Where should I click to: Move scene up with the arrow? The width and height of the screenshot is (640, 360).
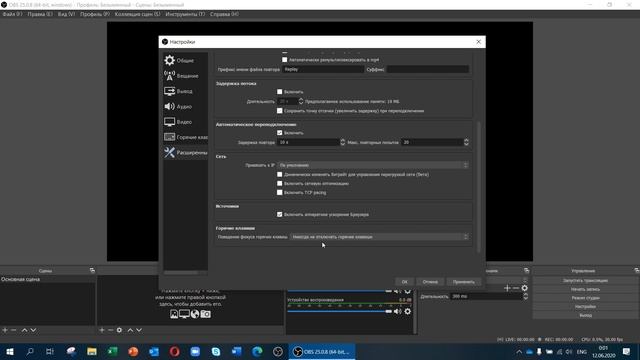[x=24, y=330]
